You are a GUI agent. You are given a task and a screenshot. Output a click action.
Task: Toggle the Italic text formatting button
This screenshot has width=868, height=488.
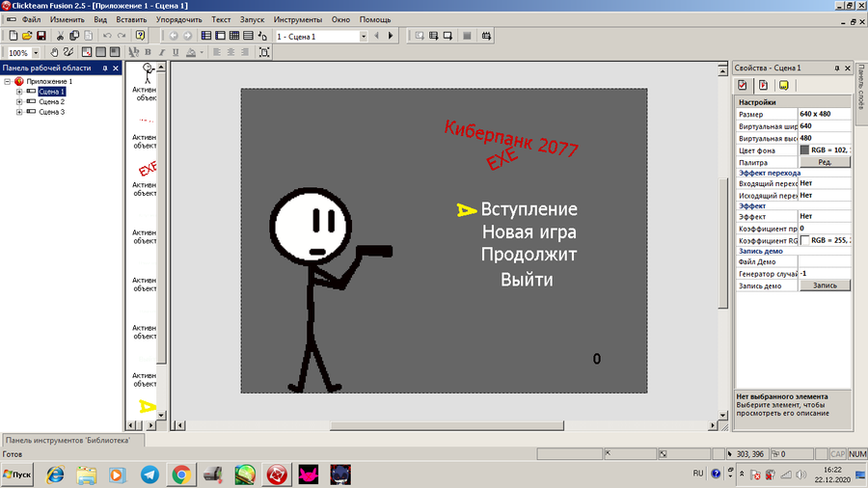pyautogui.click(x=162, y=52)
